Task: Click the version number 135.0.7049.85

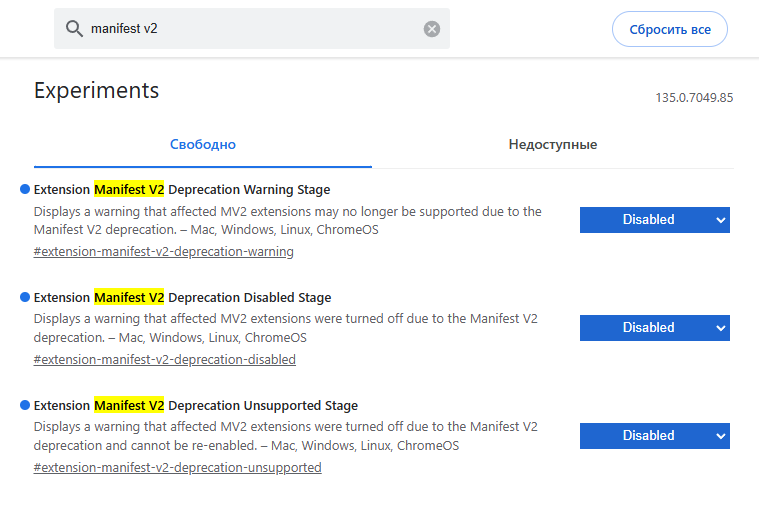Action: (x=694, y=98)
